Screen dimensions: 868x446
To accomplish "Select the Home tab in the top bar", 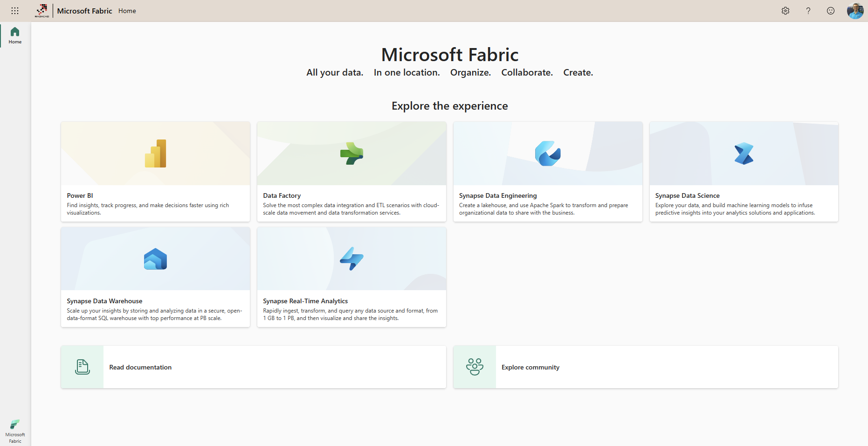I will coord(127,11).
